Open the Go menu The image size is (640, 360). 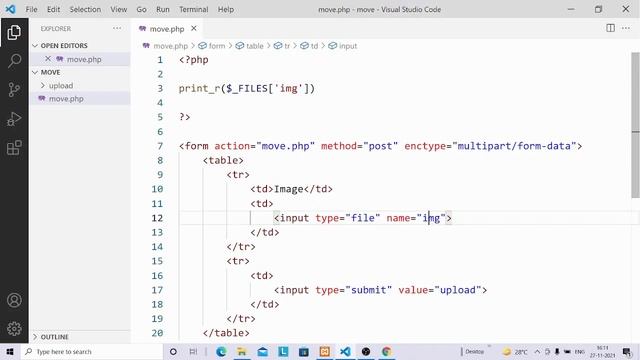point(141,9)
